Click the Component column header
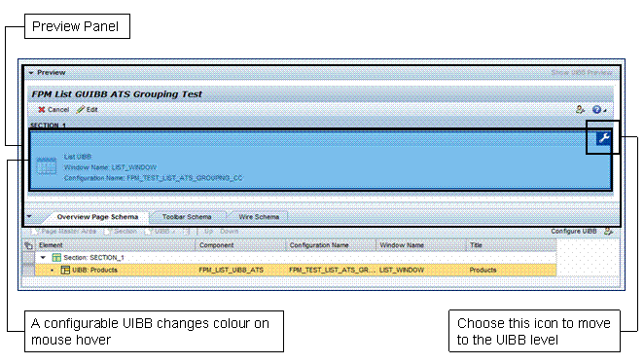 pyautogui.click(x=240, y=245)
